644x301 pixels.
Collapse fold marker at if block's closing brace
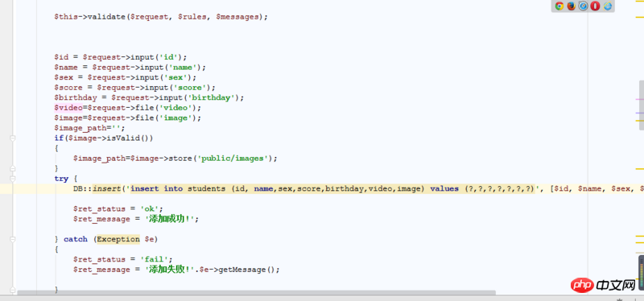pyautogui.click(x=12, y=168)
